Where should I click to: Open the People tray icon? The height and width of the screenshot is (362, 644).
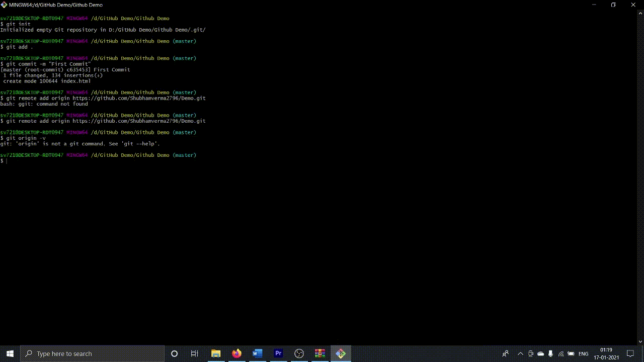506,353
